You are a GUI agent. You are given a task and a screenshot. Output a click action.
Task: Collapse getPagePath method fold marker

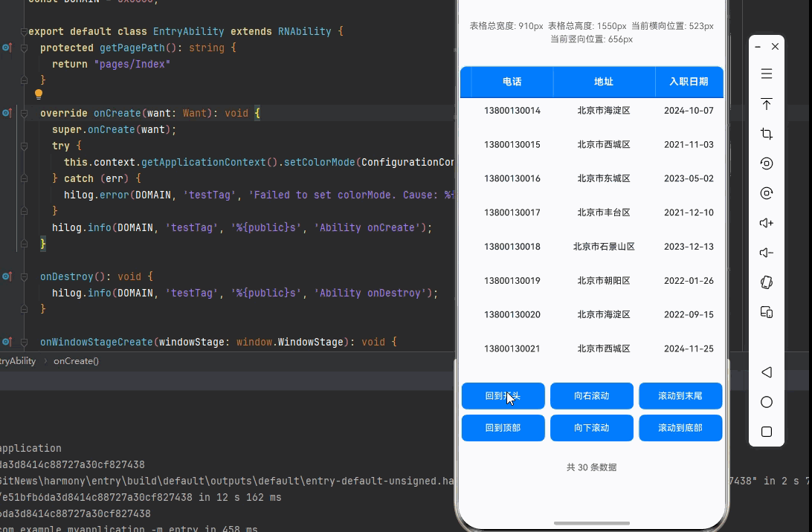tap(24, 48)
